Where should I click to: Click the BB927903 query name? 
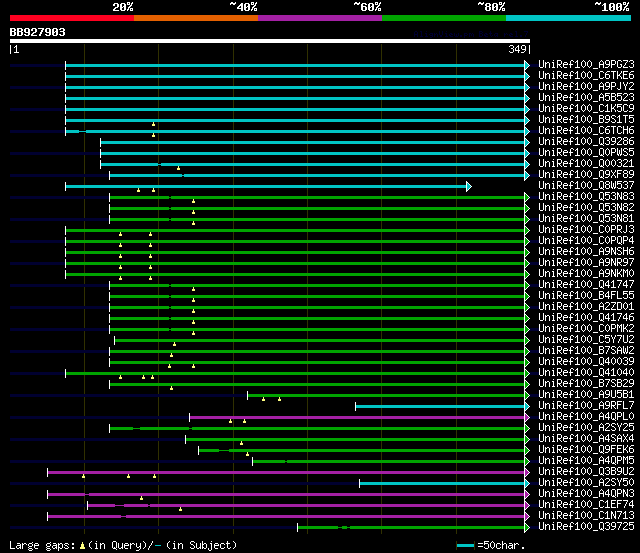38,32
